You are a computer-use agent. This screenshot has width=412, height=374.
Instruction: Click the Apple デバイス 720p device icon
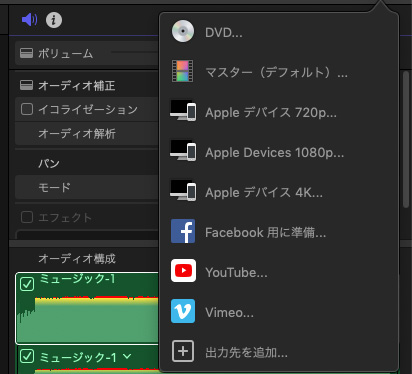point(183,111)
